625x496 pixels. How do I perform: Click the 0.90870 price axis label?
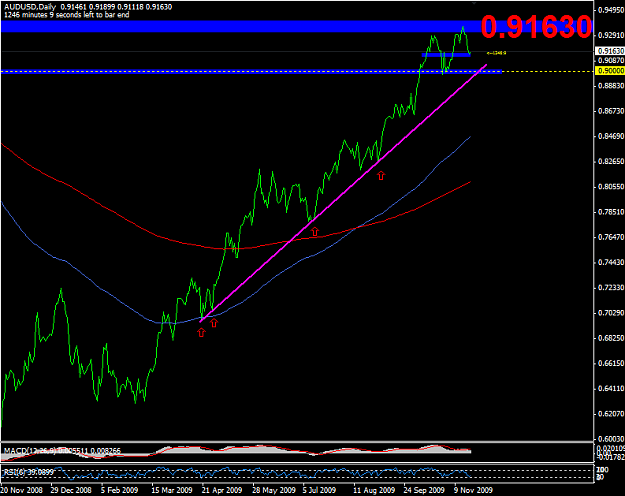(x=611, y=61)
